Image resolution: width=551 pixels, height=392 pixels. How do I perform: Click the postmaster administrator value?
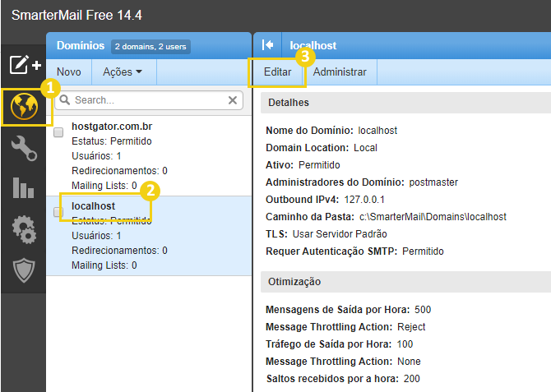(433, 182)
